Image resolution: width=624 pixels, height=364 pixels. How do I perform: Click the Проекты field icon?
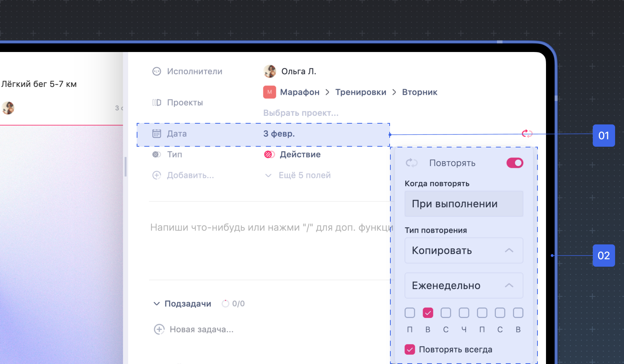coord(157,102)
